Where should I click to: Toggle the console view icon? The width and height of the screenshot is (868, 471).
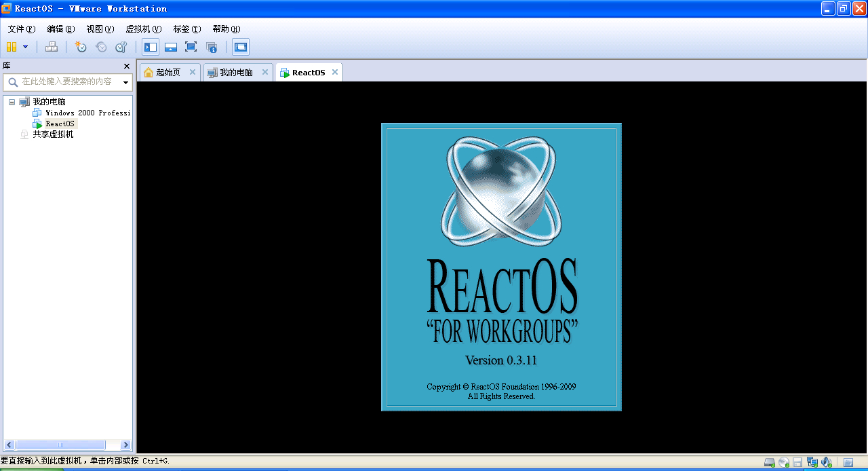[241, 47]
